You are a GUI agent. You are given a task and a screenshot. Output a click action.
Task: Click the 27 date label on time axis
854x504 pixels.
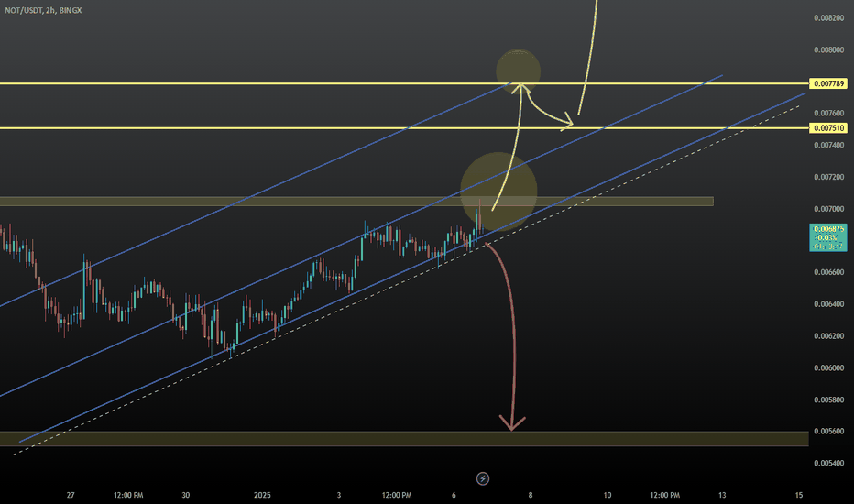coord(71,495)
